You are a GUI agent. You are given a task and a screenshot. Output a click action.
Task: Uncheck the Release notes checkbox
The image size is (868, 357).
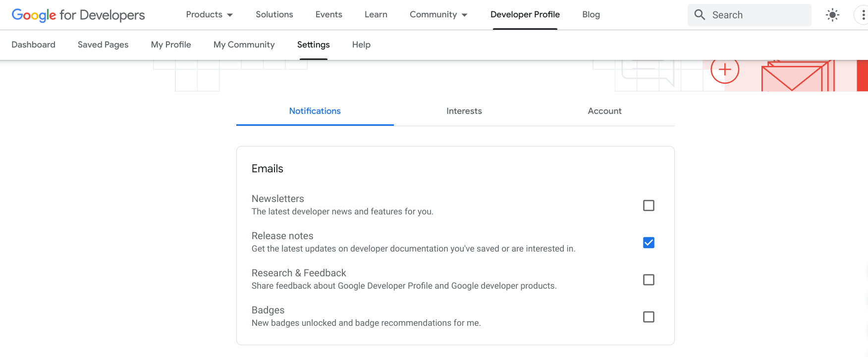pos(648,243)
